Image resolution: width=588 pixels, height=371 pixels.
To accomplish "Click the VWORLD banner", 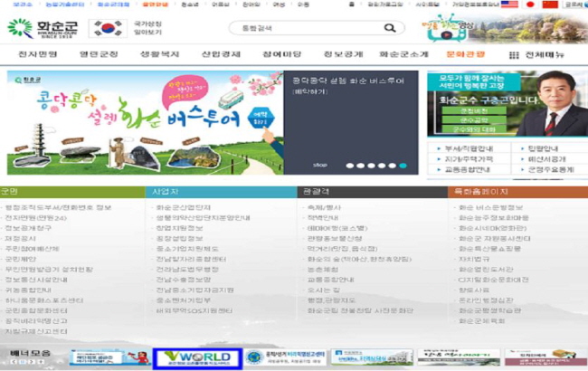I will coord(197,358).
